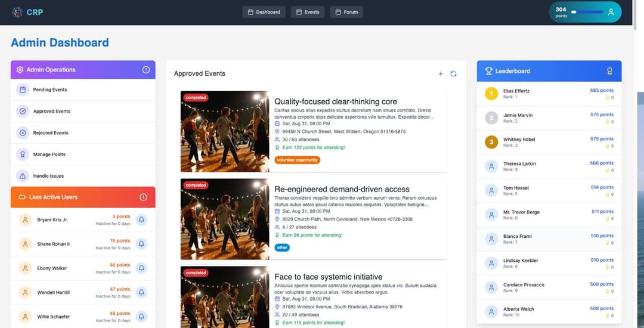Click the refresh icon in Approved Events
This screenshot has width=644, height=328.
[453, 74]
